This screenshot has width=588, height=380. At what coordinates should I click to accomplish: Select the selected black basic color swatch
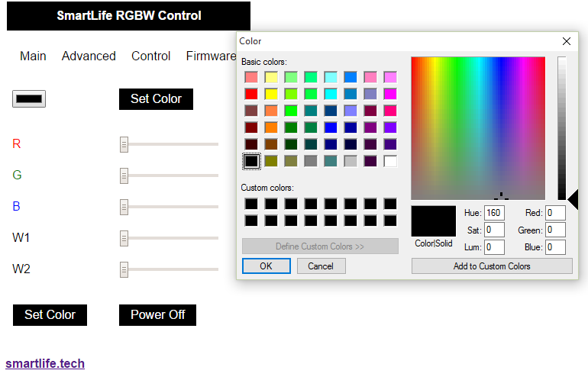click(251, 161)
